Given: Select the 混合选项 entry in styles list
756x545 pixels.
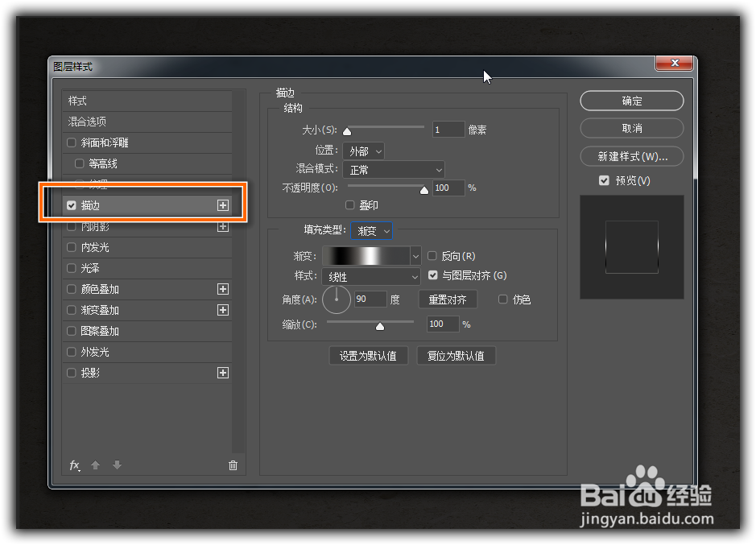Looking at the screenshot, I should click(121, 121).
